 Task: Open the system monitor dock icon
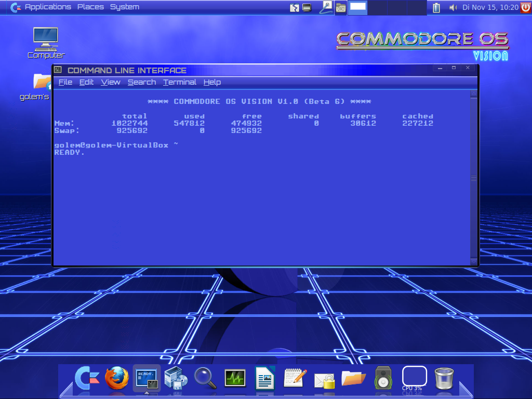(x=235, y=378)
